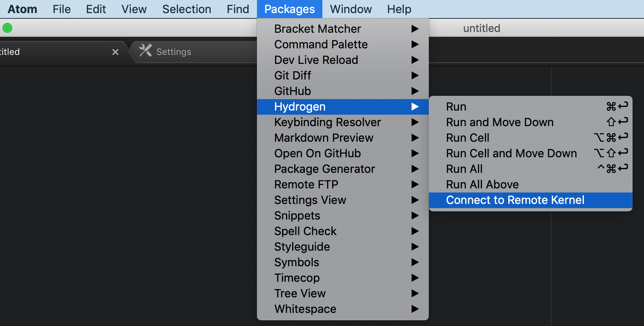
Task: Select Run All Above option
Action: click(x=482, y=184)
